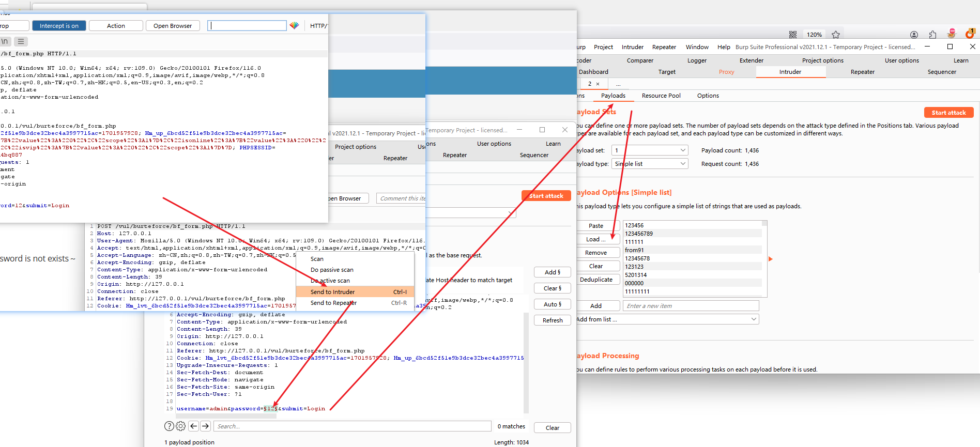980x447 pixels.
Task: Open the Proxy tab in right window
Action: point(726,72)
